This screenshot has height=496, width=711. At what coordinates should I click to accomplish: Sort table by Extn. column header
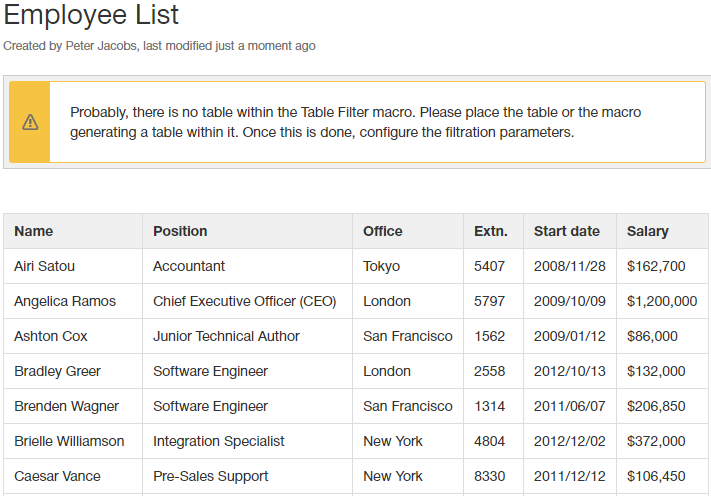pos(491,231)
